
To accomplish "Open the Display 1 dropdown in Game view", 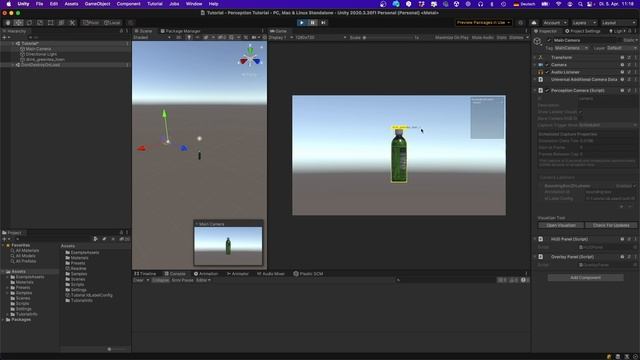I will click(x=281, y=38).
